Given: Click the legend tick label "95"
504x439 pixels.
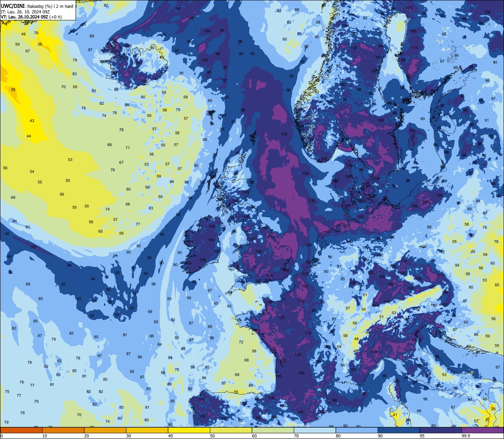Looking at the screenshot, I should (422, 435).
